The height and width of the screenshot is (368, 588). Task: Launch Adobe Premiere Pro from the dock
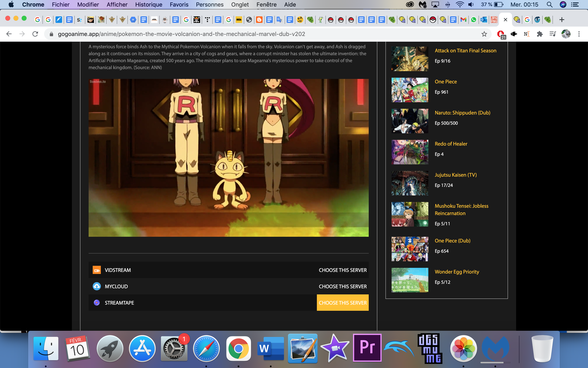coord(367,348)
